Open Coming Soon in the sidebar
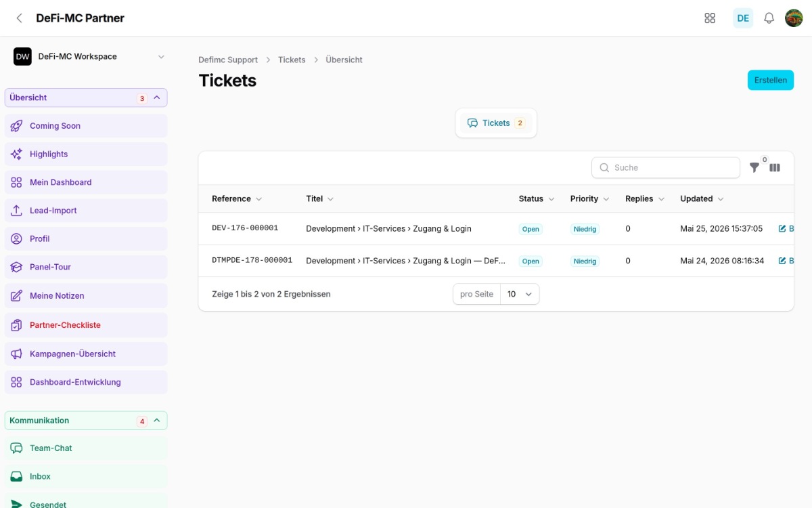812x508 pixels. click(86, 126)
